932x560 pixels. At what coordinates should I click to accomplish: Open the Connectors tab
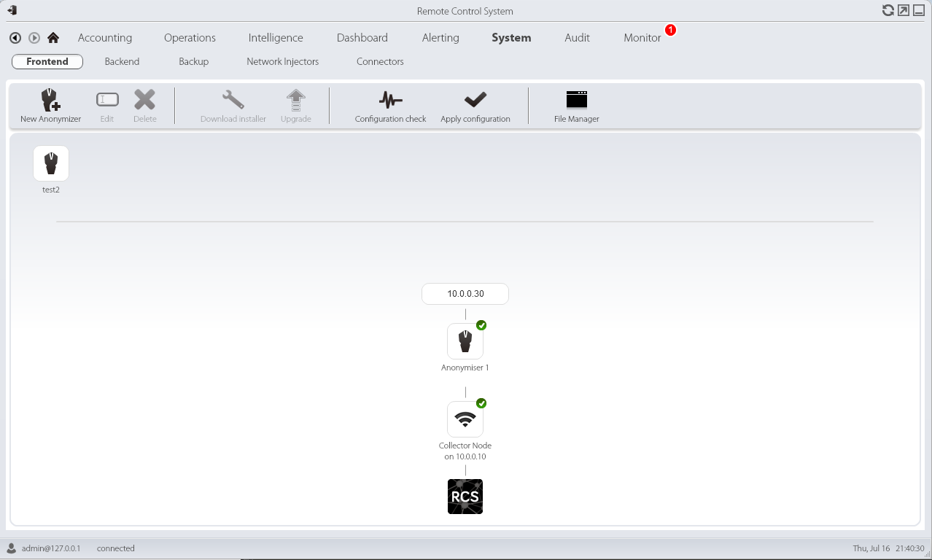(x=380, y=62)
